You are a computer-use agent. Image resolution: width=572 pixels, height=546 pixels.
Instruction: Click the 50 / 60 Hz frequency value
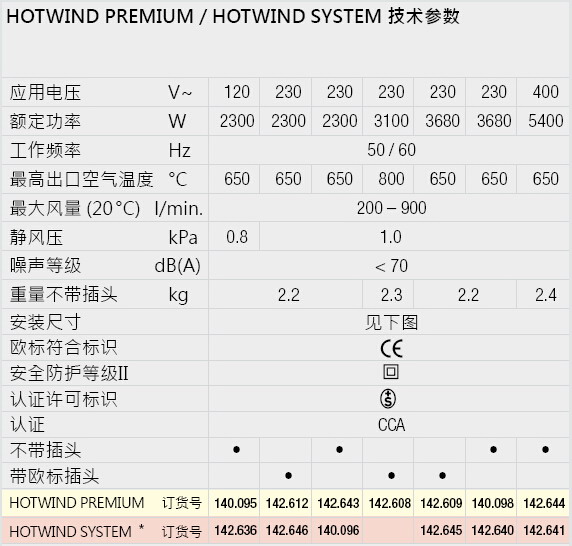391,150
